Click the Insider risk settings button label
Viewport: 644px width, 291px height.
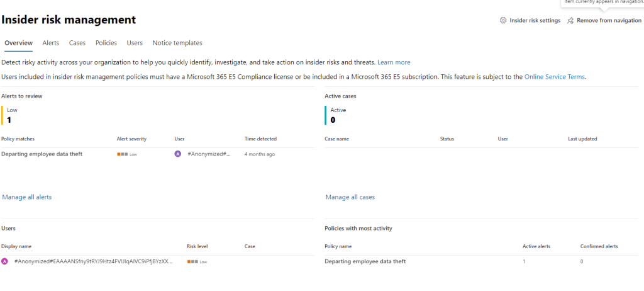pos(535,21)
